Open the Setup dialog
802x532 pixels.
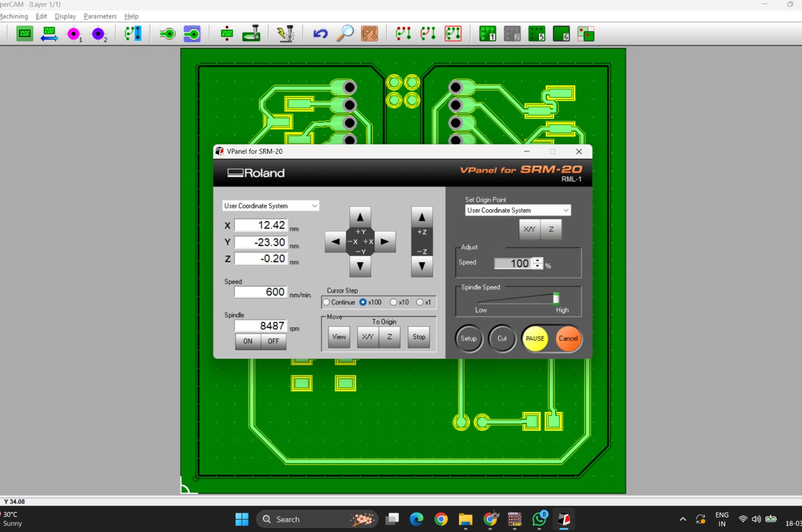[469, 339]
